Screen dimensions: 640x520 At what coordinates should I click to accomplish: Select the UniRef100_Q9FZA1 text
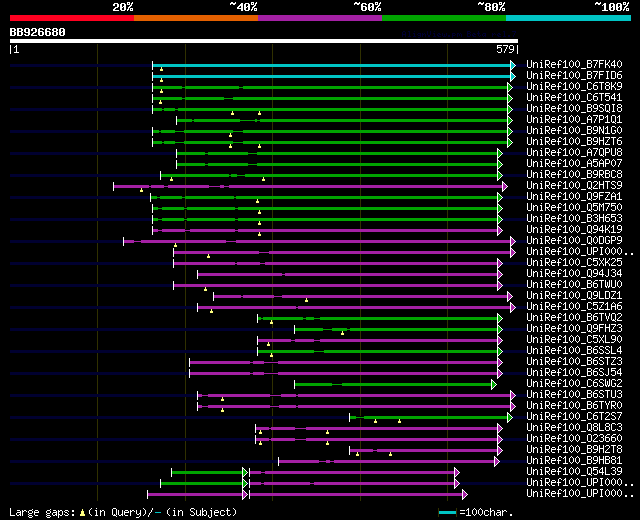(574, 196)
